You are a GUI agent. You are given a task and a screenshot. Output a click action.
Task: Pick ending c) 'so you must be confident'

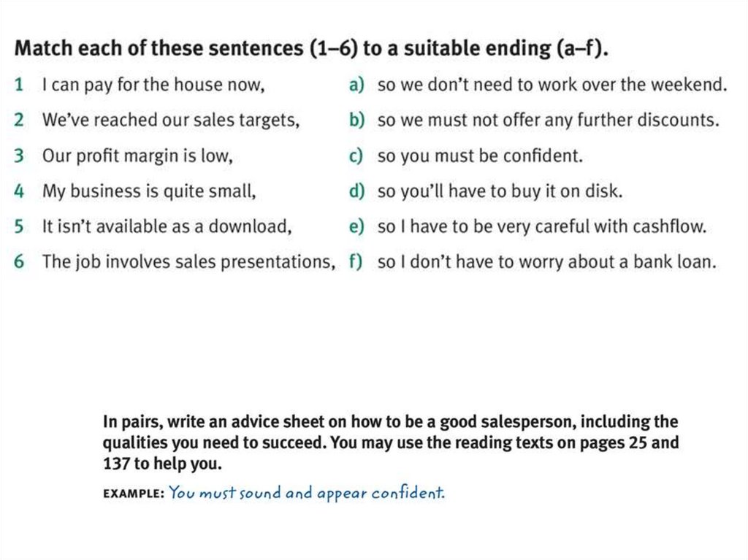coord(480,156)
